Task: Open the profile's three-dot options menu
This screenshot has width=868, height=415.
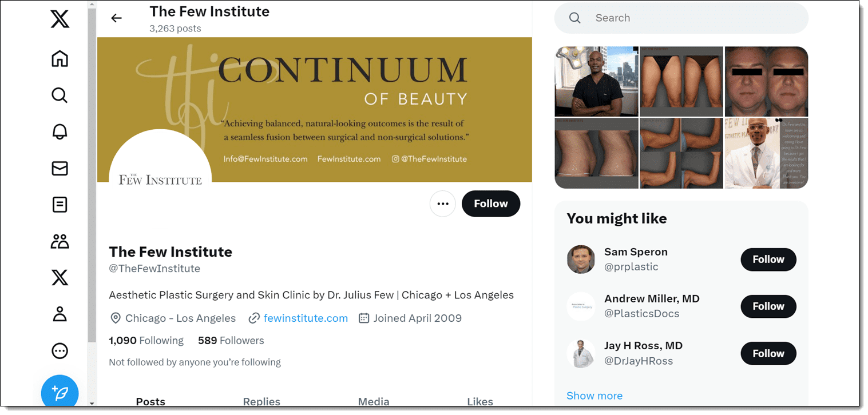Action: pos(442,203)
